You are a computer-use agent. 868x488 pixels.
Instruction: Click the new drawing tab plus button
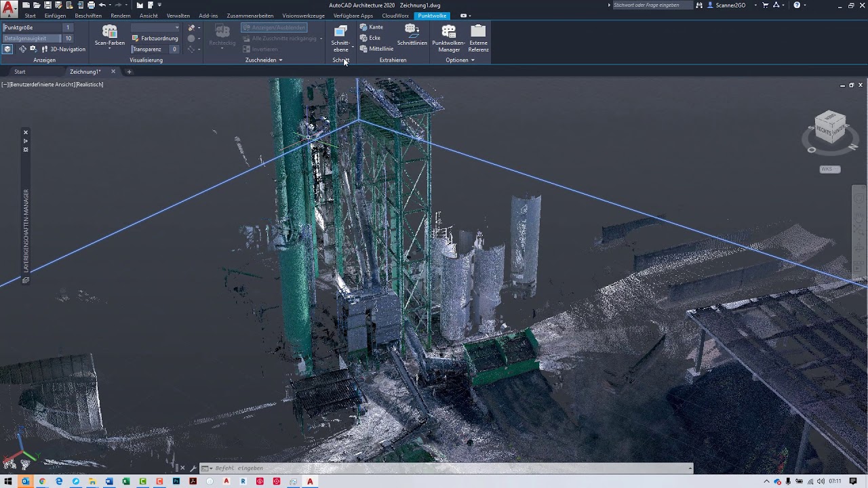(129, 72)
